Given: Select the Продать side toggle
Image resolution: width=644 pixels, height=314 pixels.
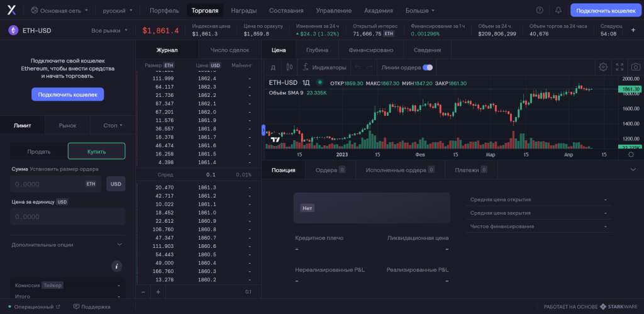Looking at the screenshot, I should tap(39, 151).
